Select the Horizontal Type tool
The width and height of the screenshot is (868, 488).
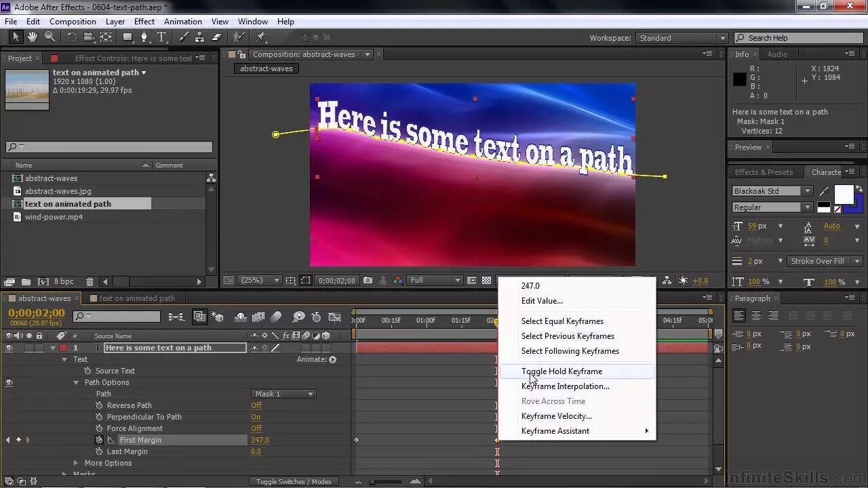pos(161,37)
